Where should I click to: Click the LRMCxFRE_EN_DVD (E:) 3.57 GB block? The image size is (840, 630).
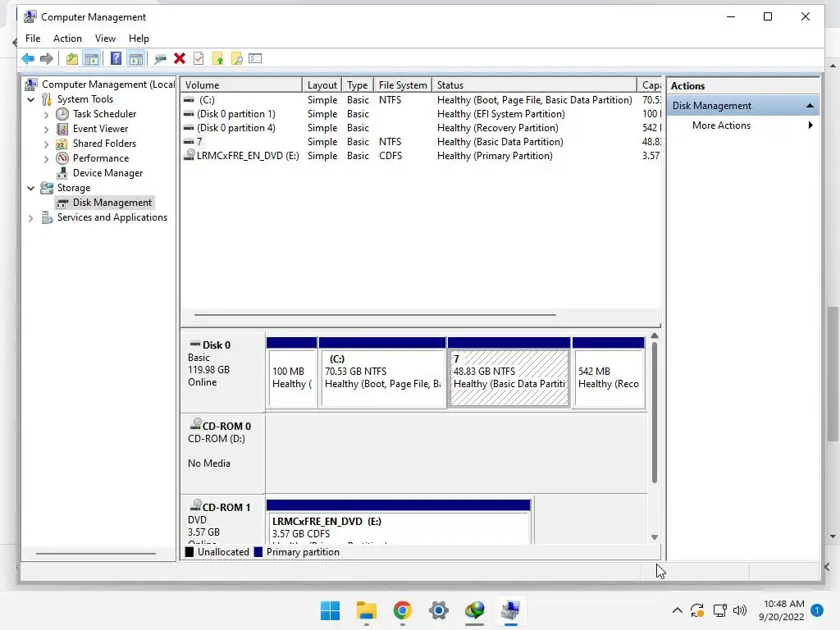(398, 527)
